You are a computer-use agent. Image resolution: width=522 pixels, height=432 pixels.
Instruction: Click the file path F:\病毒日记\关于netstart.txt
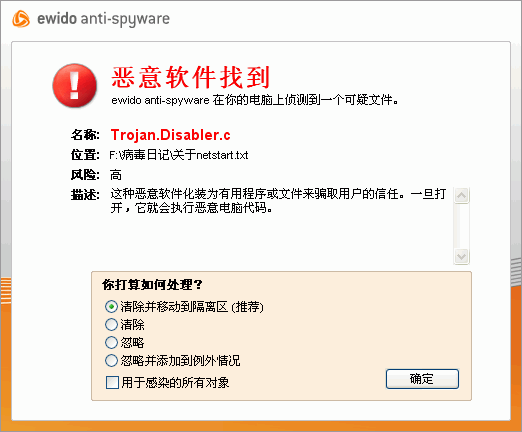[179, 155]
